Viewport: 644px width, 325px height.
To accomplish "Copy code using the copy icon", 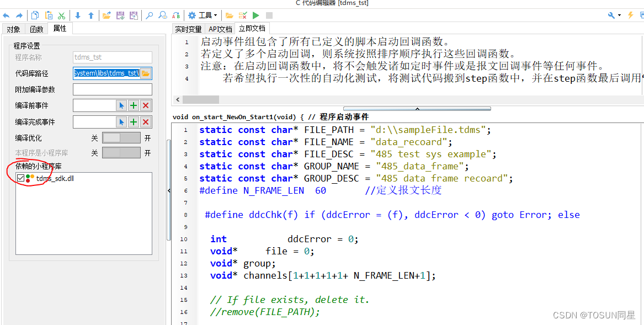I will coord(35,15).
